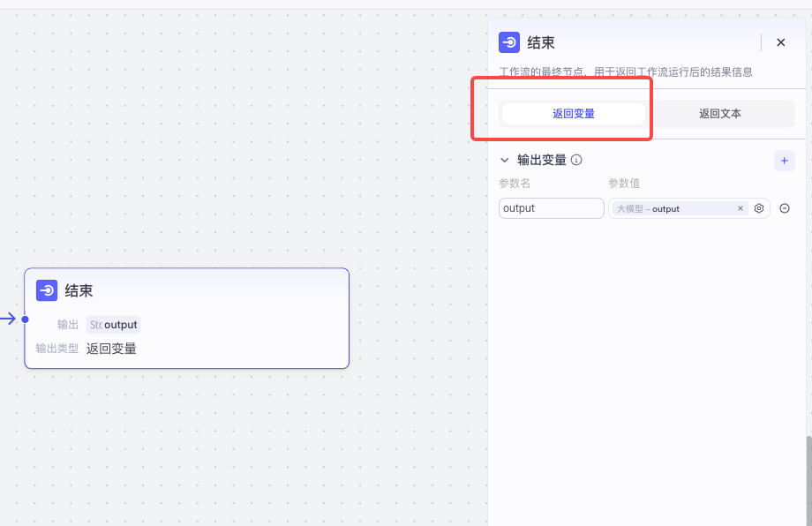Click the 结束 title in side panel

point(541,42)
